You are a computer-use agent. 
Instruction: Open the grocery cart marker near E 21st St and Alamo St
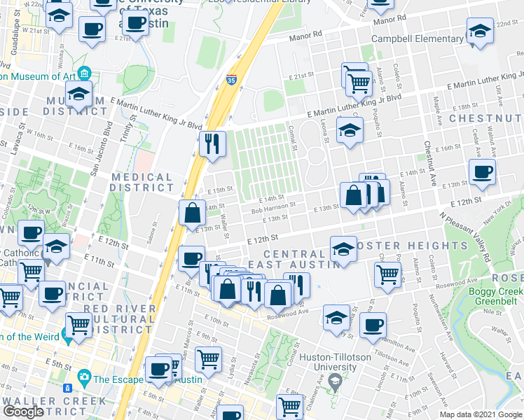click(359, 84)
